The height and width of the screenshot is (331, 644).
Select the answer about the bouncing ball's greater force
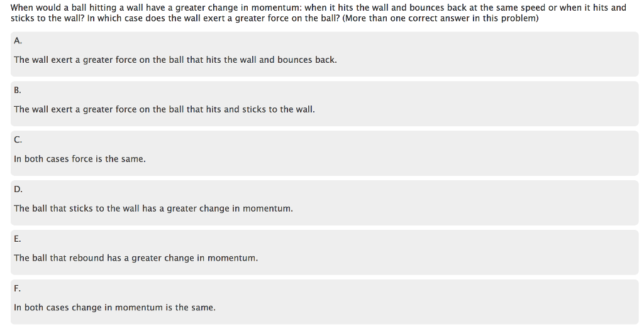(x=175, y=60)
